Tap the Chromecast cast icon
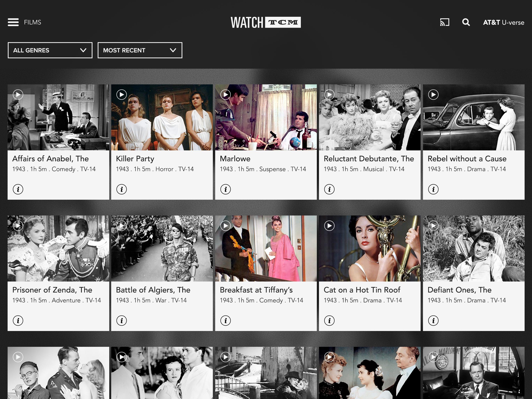532x399 pixels. tap(444, 22)
